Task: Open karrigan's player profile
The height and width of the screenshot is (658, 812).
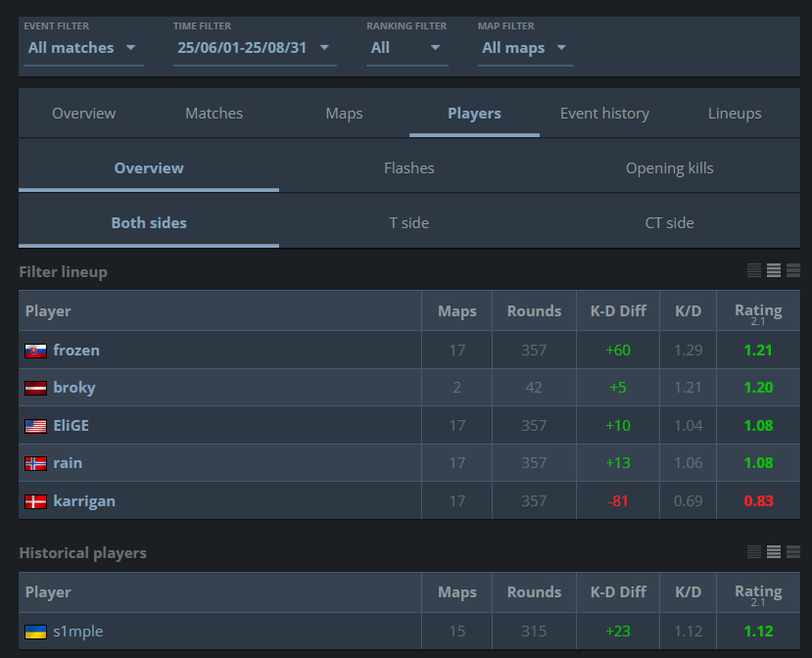Action: coord(84,501)
